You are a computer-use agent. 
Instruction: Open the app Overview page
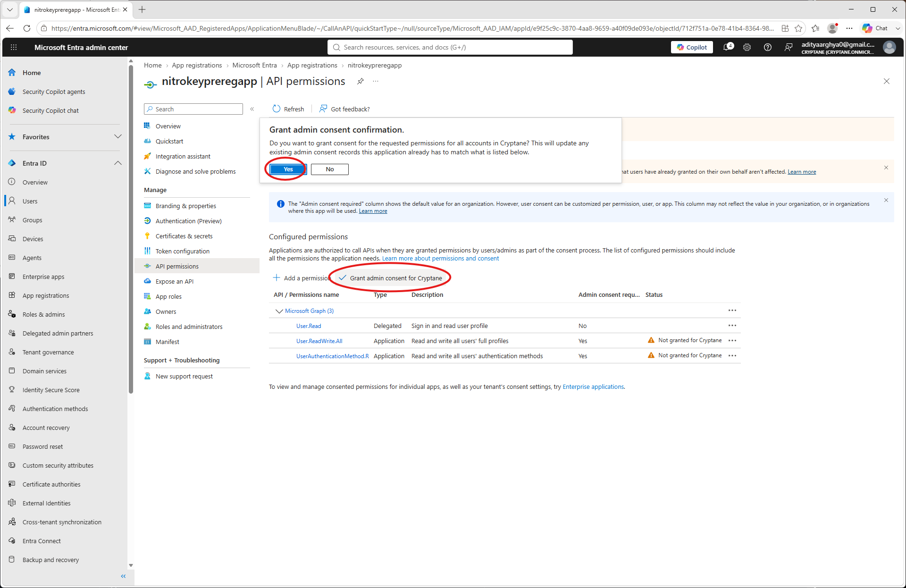[168, 126]
